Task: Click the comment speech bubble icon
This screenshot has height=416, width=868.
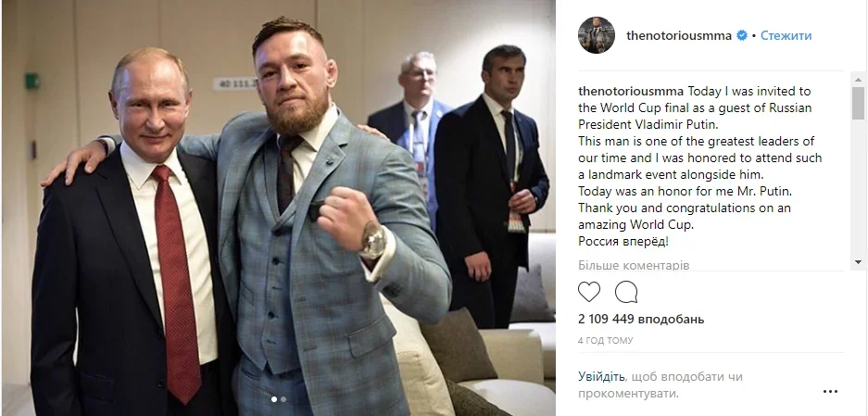Action: point(626,292)
